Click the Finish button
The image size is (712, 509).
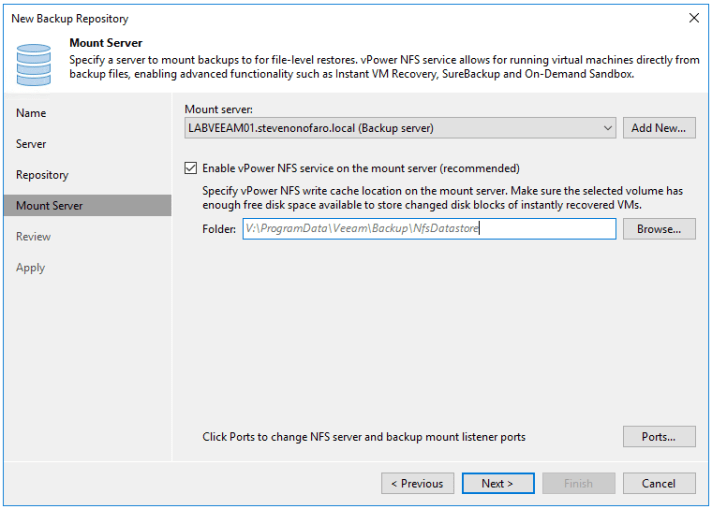pyautogui.click(x=578, y=483)
